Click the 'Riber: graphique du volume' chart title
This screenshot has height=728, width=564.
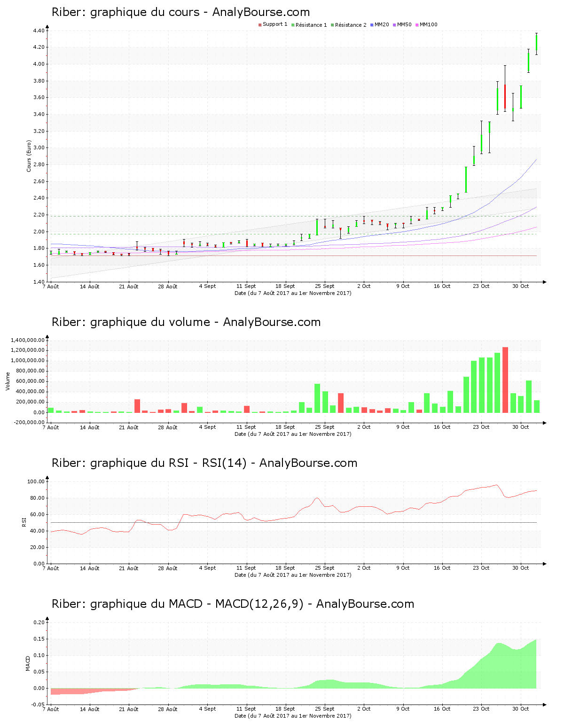click(x=186, y=322)
